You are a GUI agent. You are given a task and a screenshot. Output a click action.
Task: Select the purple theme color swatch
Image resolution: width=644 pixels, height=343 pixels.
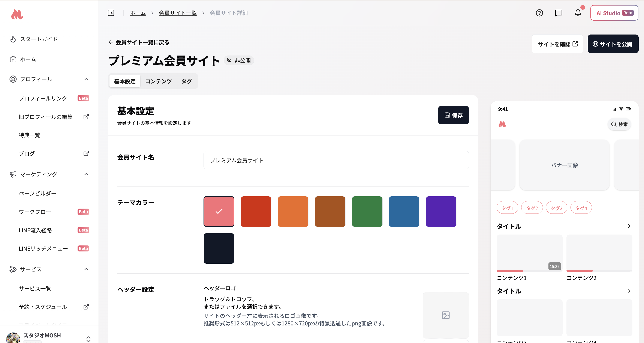click(441, 211)
